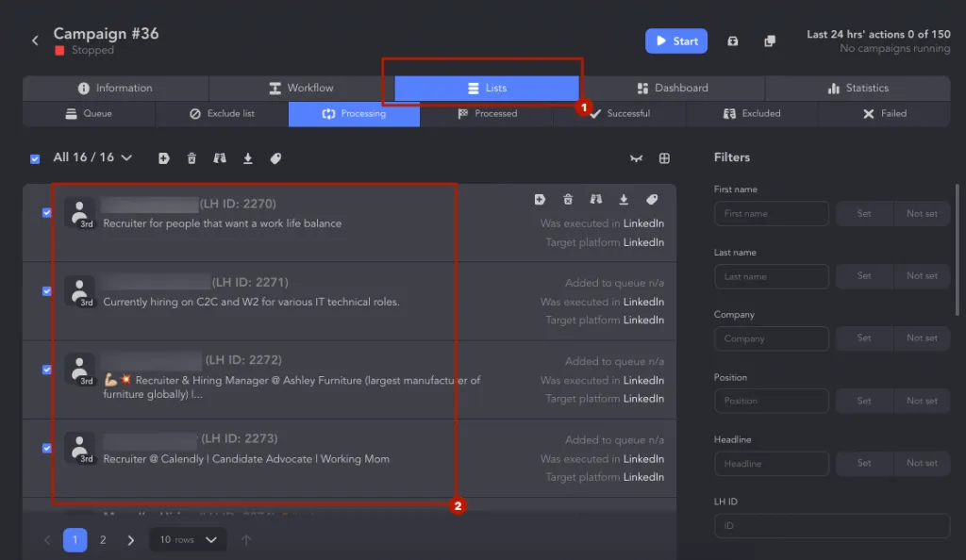Open the Processed sub-tab
Viewport: 966px width, 560px height.
(487, 114)
